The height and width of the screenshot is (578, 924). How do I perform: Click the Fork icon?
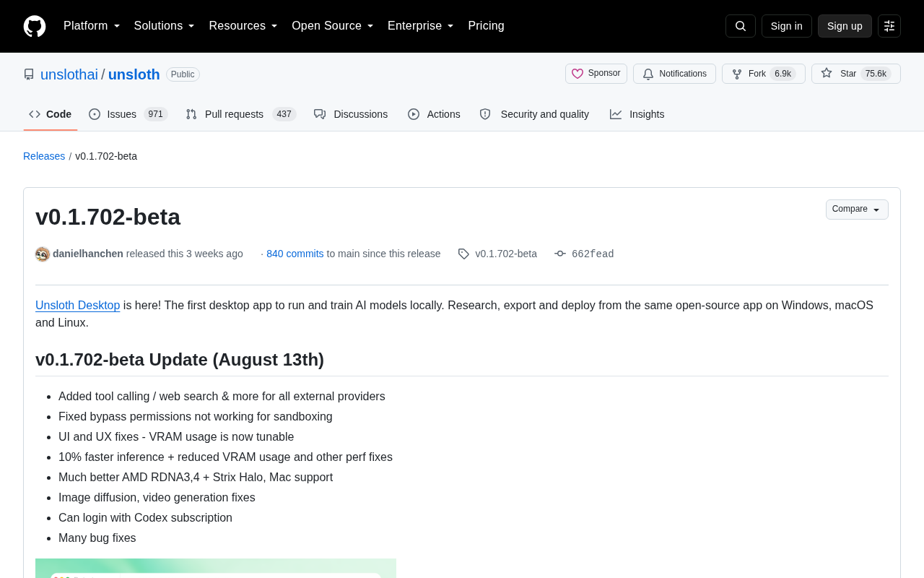pyautogui.click(x=737, y=74)
